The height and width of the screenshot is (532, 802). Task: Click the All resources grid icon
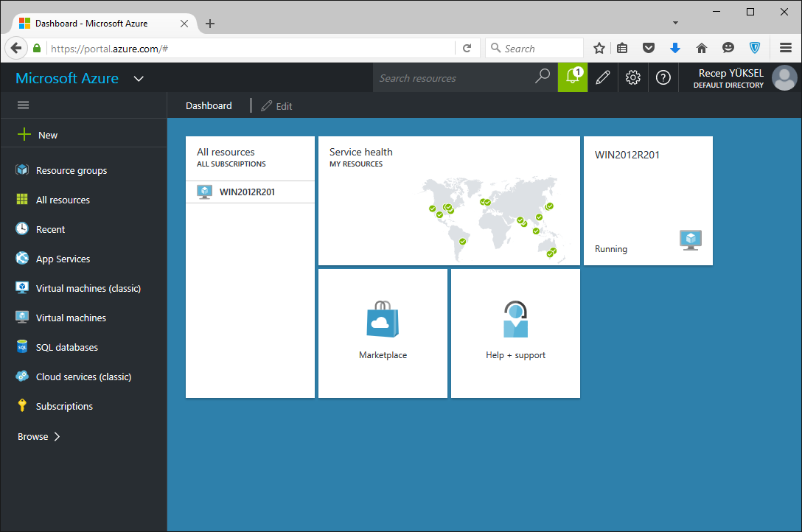coord(22,199)
